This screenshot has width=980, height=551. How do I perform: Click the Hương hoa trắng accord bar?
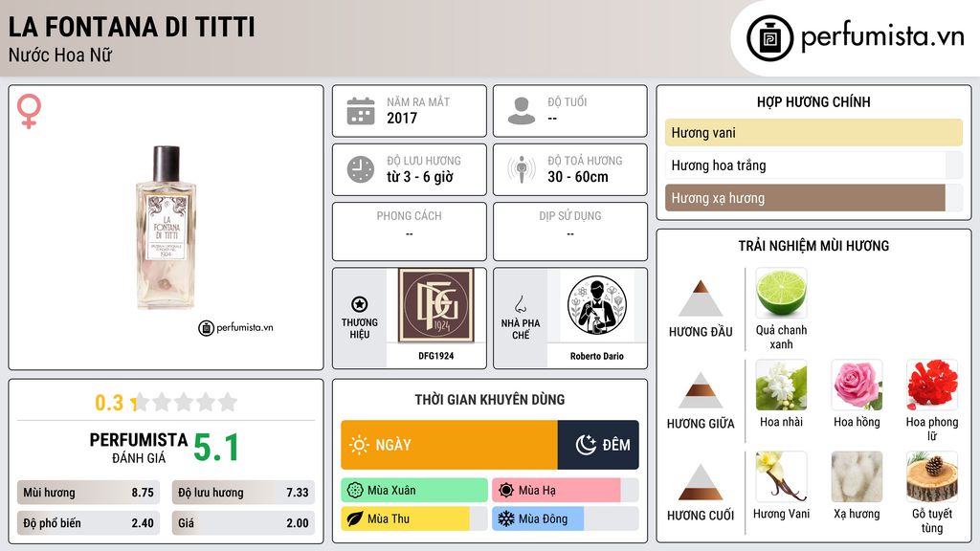coord(813,165)
